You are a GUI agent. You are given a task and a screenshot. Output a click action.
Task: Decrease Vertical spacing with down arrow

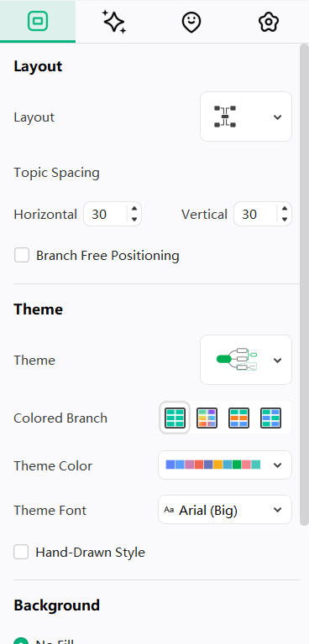coord(285,220)
